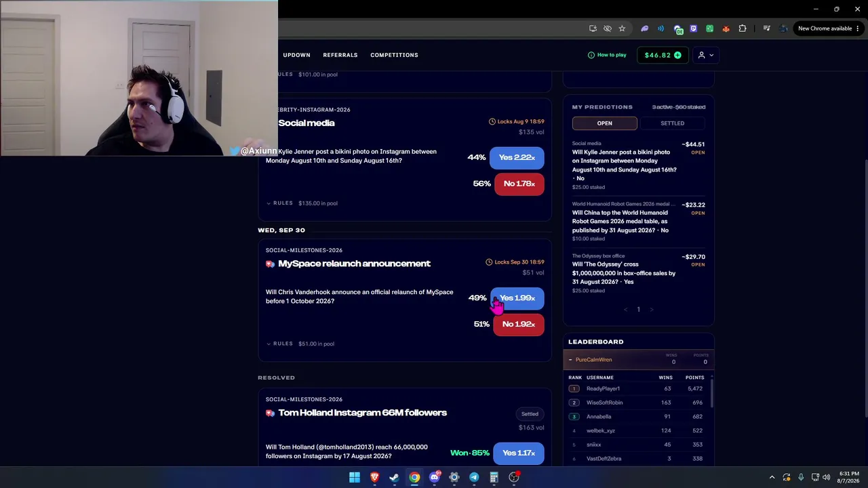Open the volume control in system tray
Viewport: 868px width, 488px height.
[x=826, y=478]
